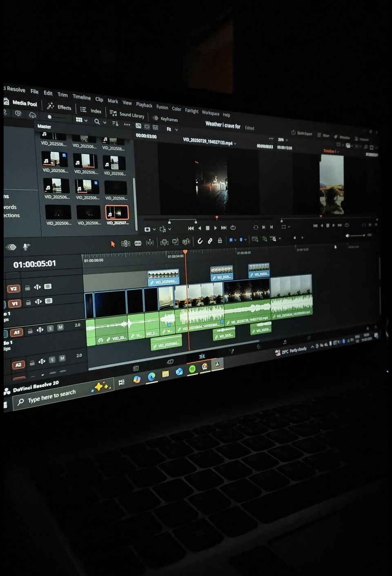This screenshot has height=576, width=392.
Task: Open the viewer Fit zoom dropdown
Action: [x=172, y=129]
